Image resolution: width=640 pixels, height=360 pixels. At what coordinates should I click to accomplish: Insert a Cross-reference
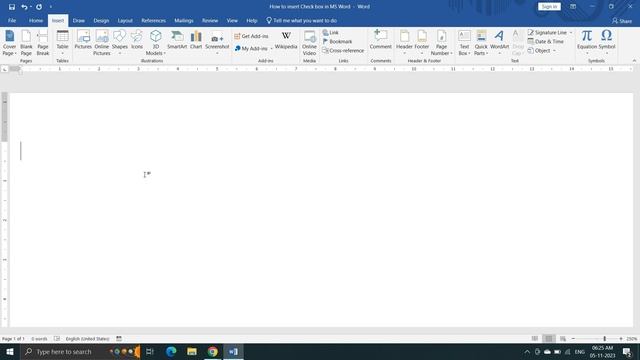(x=343, y=51)
